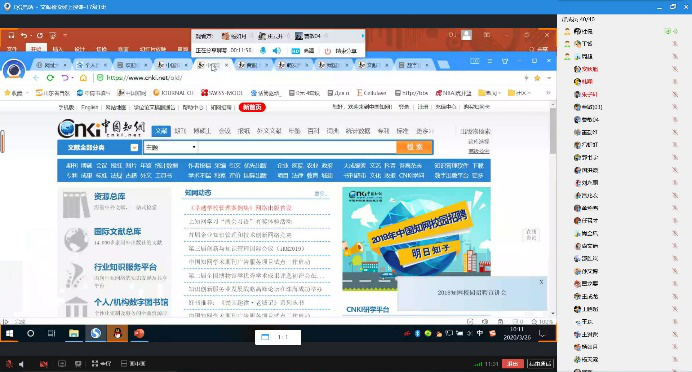The width and height of the screenshot is (692, 372).
Task: Click the green browser refresh icon
Action: (50, 78)
